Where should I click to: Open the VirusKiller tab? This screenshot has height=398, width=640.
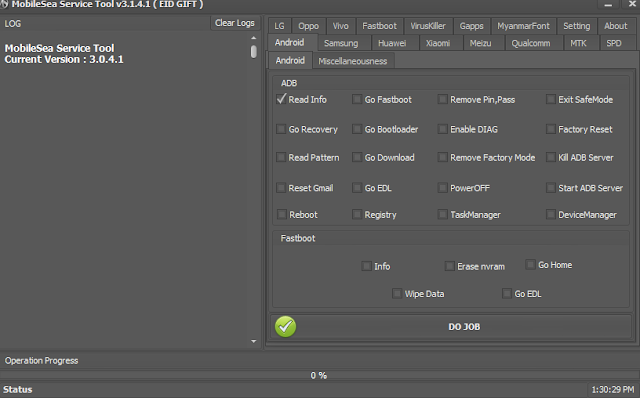pyautogui.click(x=428, y=26)
